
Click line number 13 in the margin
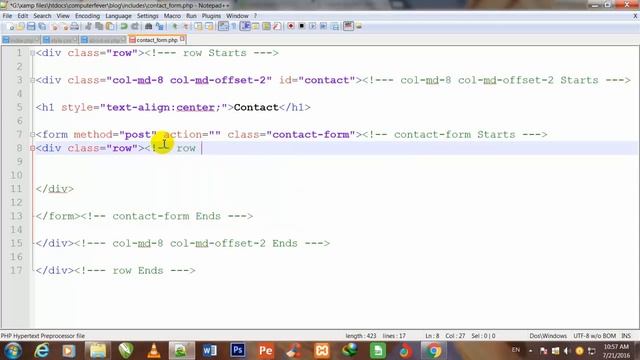click(x=17, y=216)
